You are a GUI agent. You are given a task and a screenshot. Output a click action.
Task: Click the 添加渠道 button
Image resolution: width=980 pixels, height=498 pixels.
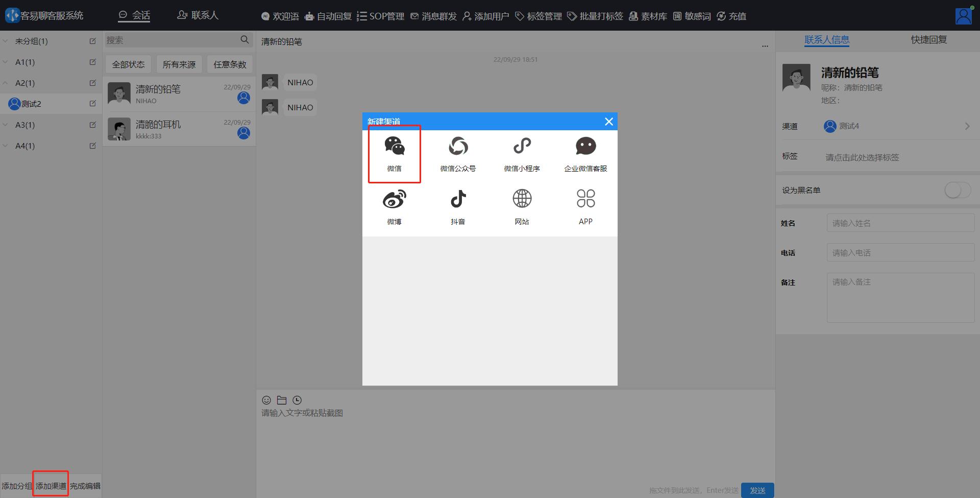(x=51, y=486)
